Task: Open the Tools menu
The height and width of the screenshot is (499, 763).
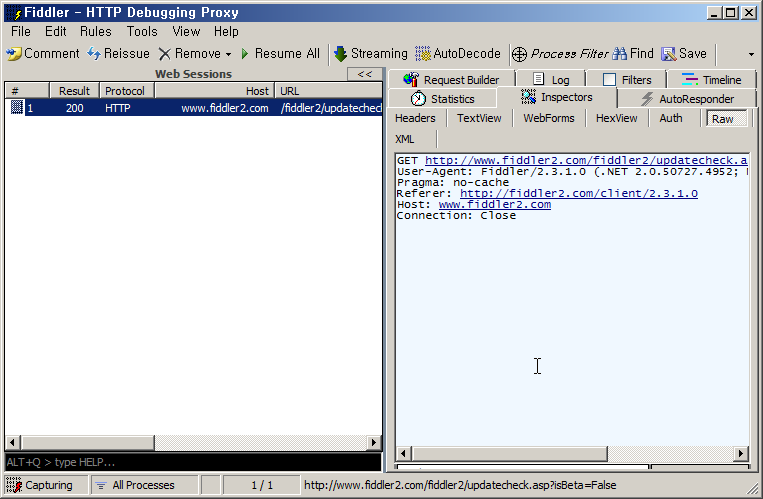Action: click(142, 32)
